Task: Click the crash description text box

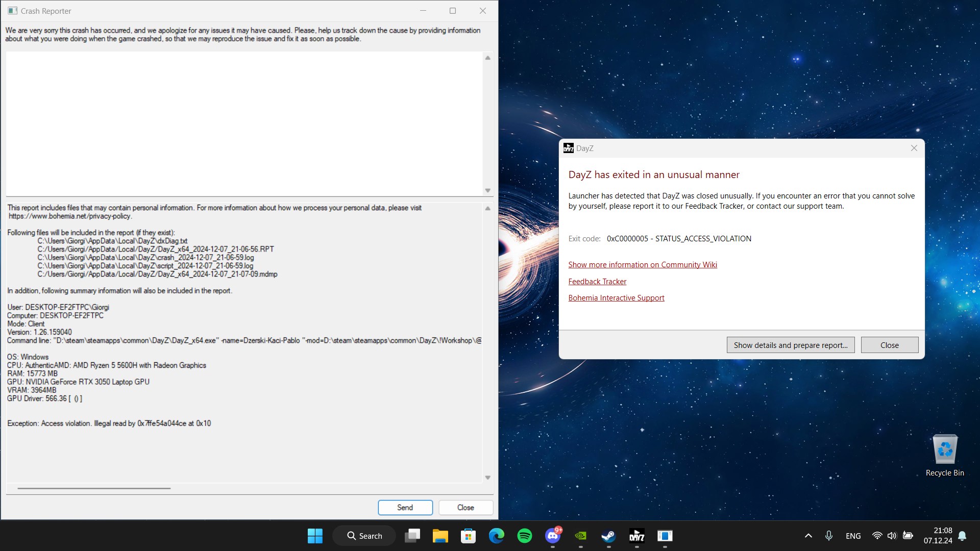Action: [244, 123]
